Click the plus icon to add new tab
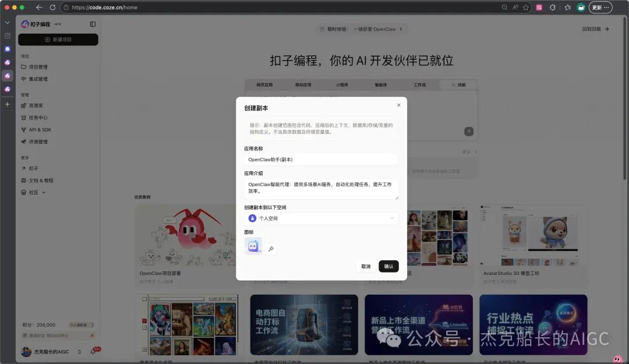This screenshot has width=629, height=364. [x=7, y=104]
